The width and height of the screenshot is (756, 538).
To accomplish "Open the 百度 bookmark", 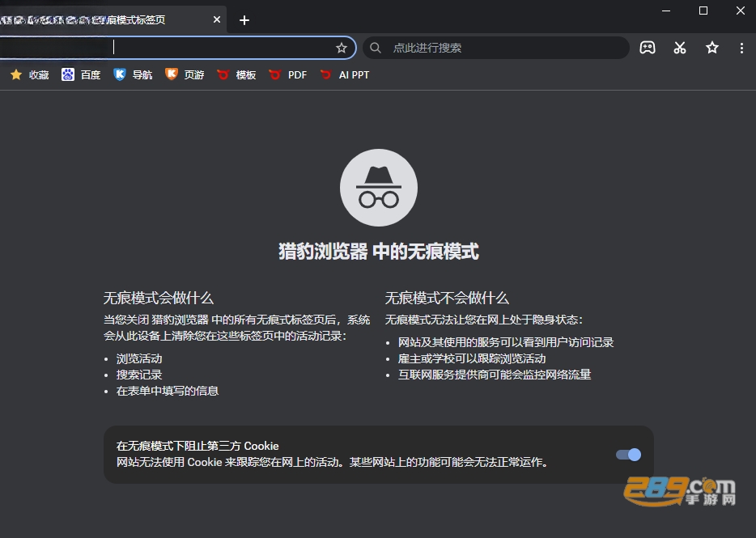I will tap(81, 74).
